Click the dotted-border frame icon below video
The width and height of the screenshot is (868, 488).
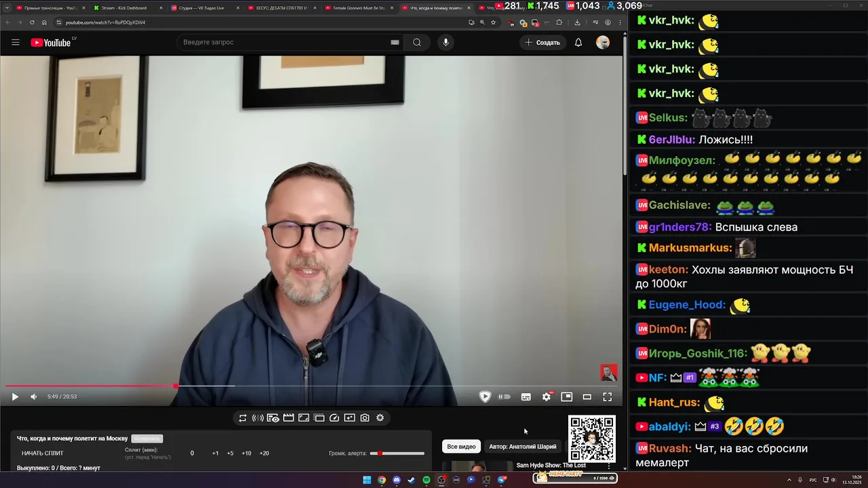pyautogui.click(x=319, y=418)
